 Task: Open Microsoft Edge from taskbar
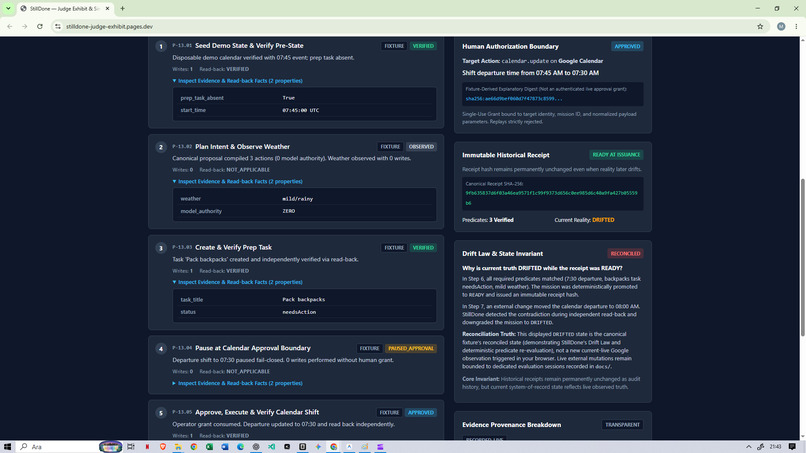[x=240, y=447]
